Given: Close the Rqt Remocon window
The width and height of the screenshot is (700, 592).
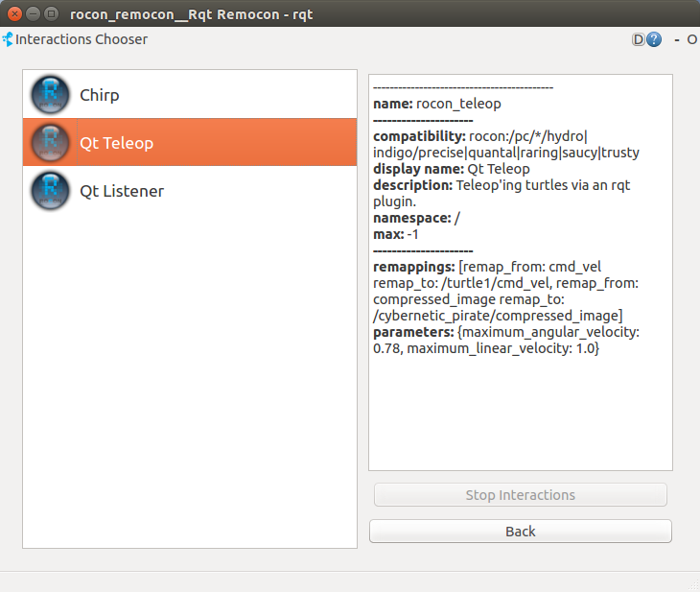Looking at the screenshot, I should click(x=14, y=13).
